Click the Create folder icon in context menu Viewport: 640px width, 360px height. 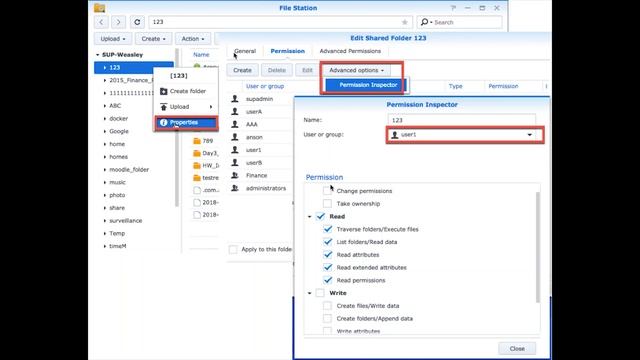click(x=164, y=91)
